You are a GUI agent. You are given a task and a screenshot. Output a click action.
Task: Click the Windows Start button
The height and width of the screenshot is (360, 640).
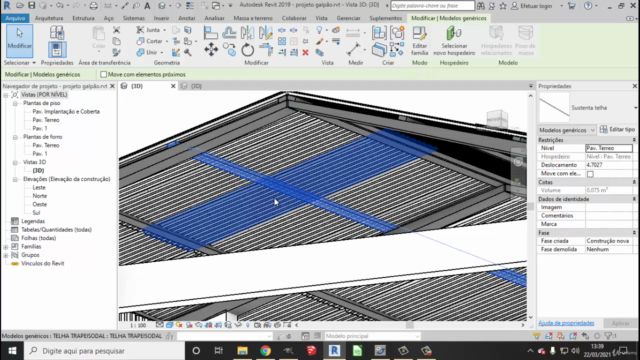pos(12,351)
